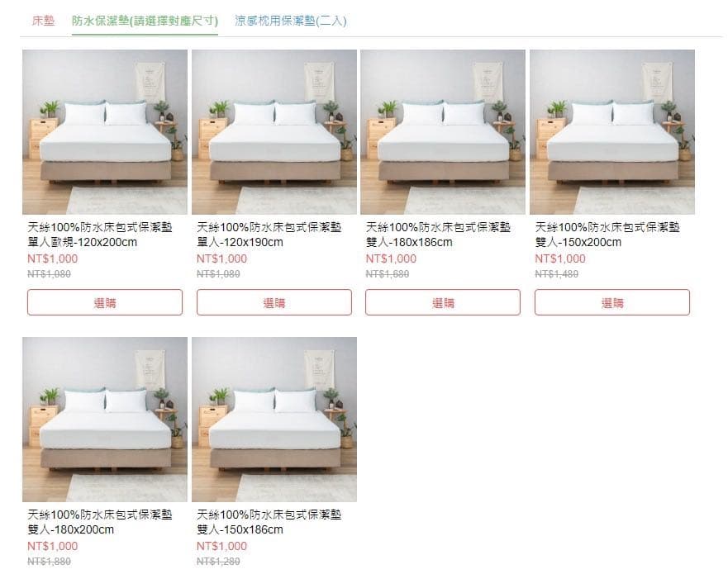
Task: Switch to the 床墊 tab
Action: (x=43, y=21)
